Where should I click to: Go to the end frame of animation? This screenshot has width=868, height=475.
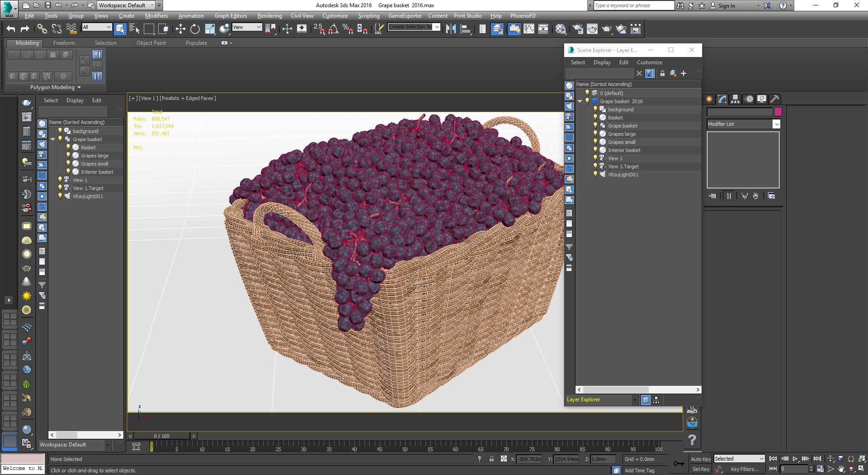click(817, 459)
